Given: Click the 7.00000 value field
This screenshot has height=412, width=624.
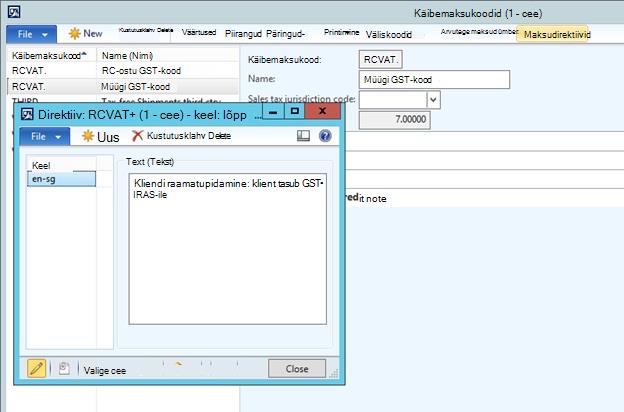Looking at the screenshot, I should point(394,120).
